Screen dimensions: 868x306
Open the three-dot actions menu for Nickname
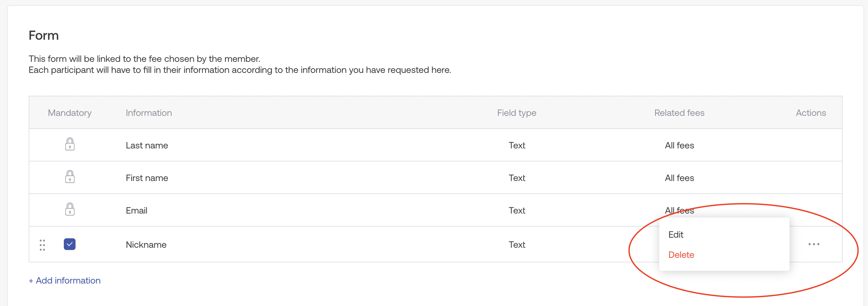pyautogui.click(x=813, y=244)
